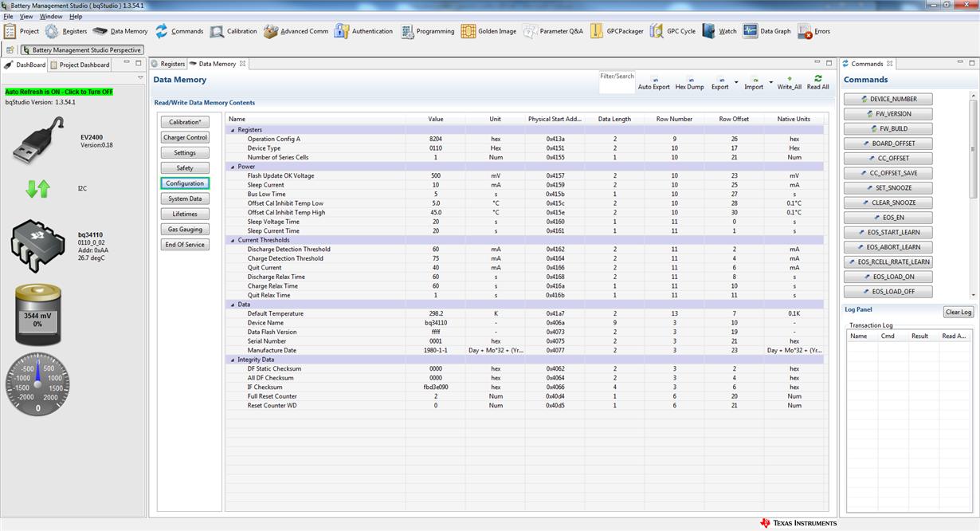980x531 pixels.
Task: Select the Operation Config A row
Action: pyautogui.click(x=526, y=139)
